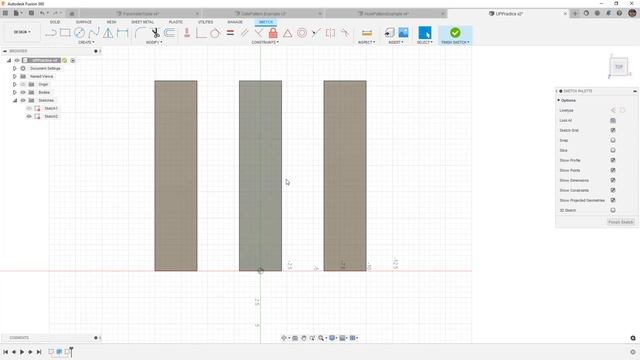Switch to the Solid tab

pyautogui.click(x=55, y=22)
